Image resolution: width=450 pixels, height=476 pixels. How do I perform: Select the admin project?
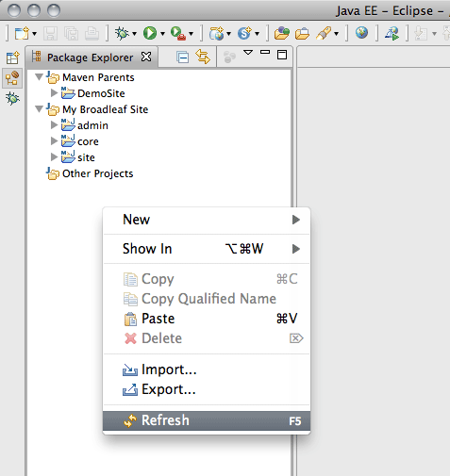[92, 125]
